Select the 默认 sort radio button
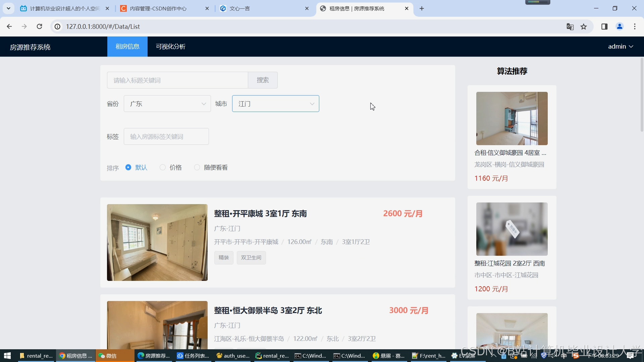 click(x=128, y=167)
